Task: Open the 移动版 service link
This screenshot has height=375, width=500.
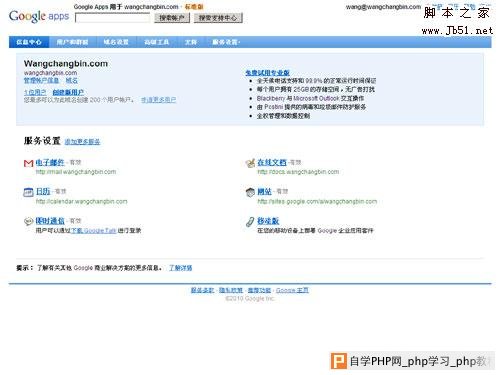Action: coord(268,221)
